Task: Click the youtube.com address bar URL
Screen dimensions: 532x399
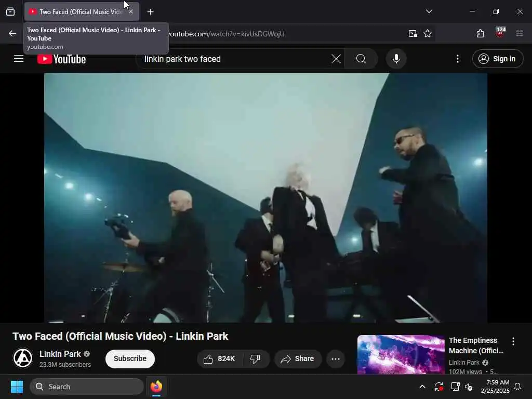Action: [227, 34]
